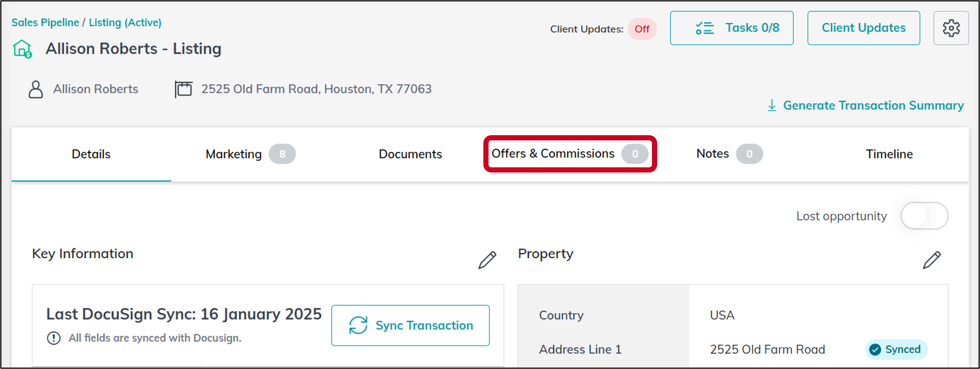Click Generate Transaction Summary link
Viewport: 980px width, 369px height.
873,105
